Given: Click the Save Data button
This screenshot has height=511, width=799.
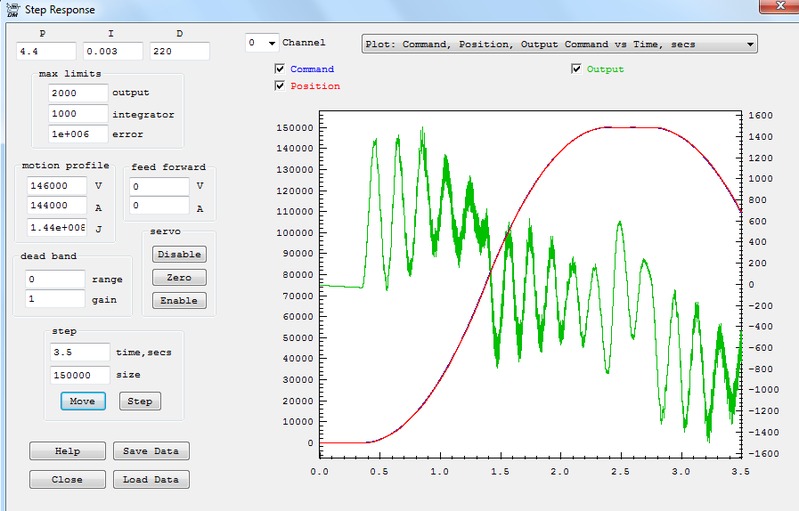Looking at the screenshot, I should click(150, 451).
